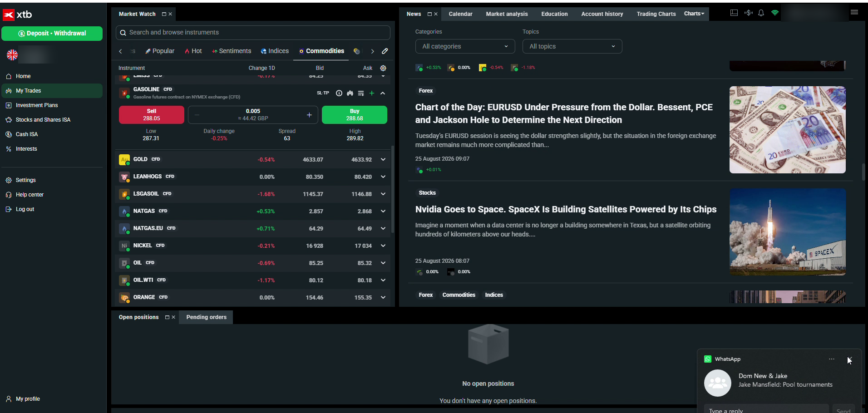Click the SL-TP option for GASOLINE

(323, 93)
